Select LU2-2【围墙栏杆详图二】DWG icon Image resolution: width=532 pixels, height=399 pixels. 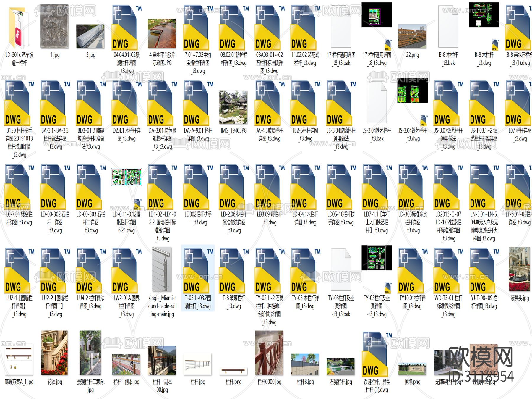[x=53, y=270]
